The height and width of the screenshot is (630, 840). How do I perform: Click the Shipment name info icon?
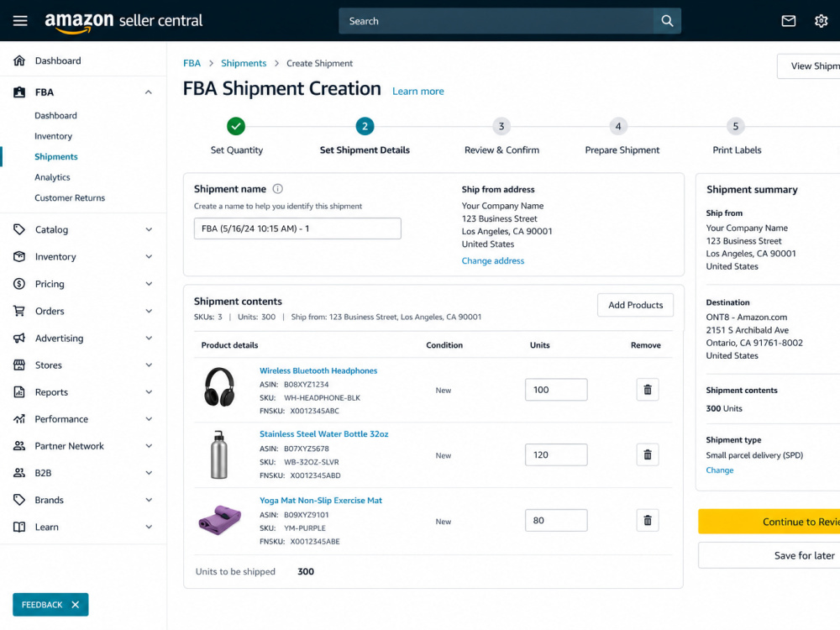coord(277,188)
